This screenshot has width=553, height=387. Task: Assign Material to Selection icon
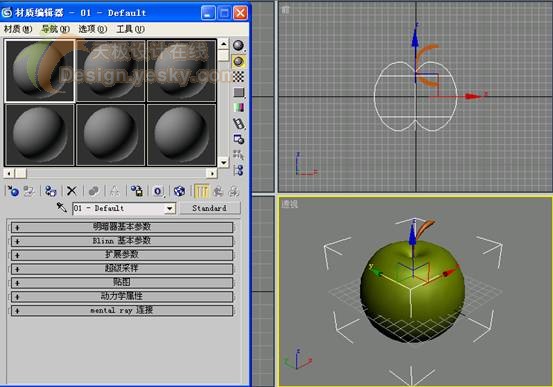pos(50,191)
